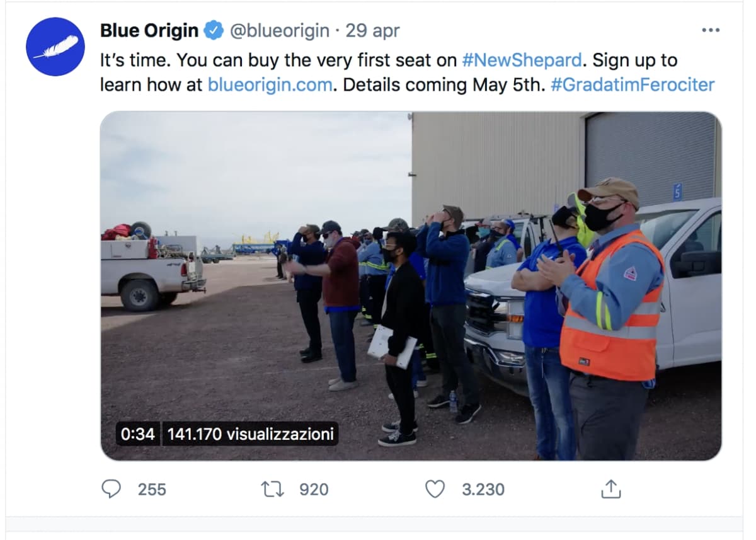
Task: Open the #GradatimFerociter hashtag
Action: coord(633,84)
